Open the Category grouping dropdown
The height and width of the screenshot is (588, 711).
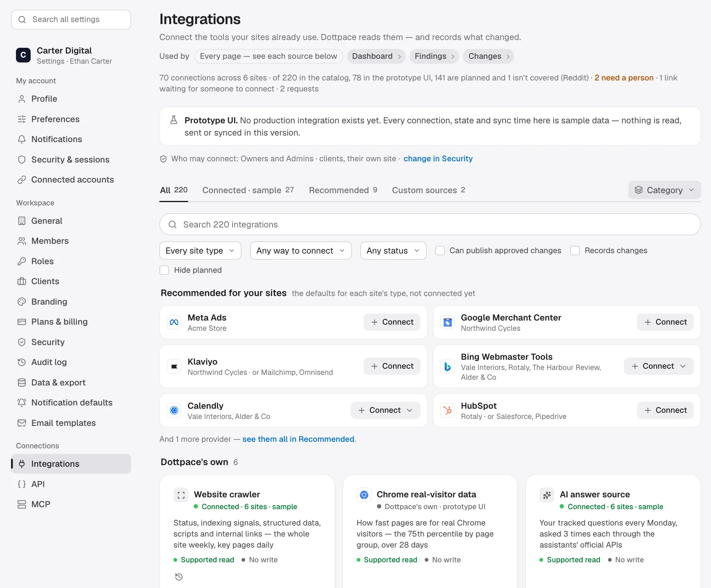[x=664, y=190]
